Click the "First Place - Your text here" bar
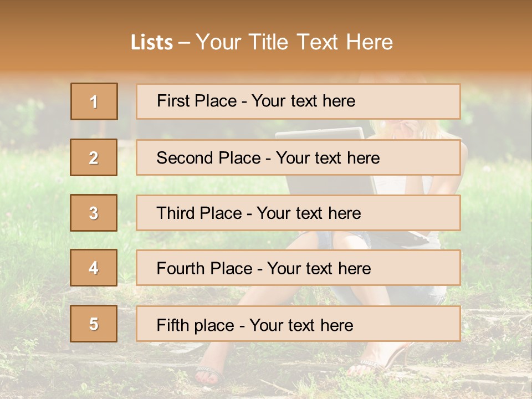 point(298,101)
